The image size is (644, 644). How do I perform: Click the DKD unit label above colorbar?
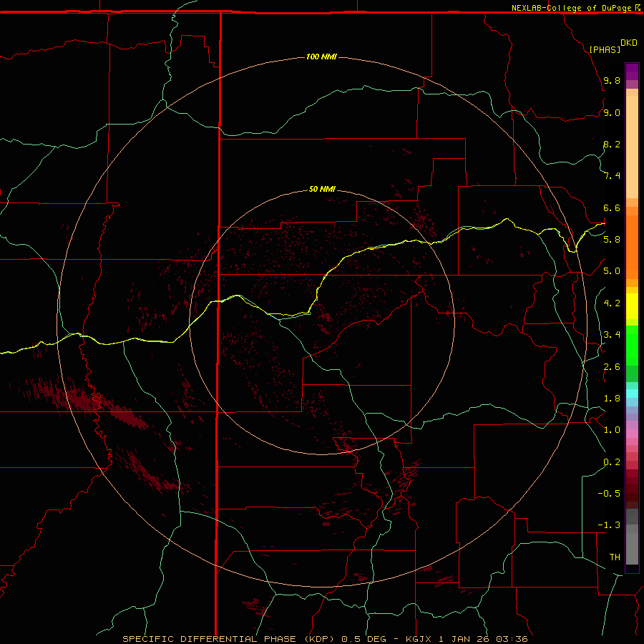pyautogui.click(x=629, y=43)
